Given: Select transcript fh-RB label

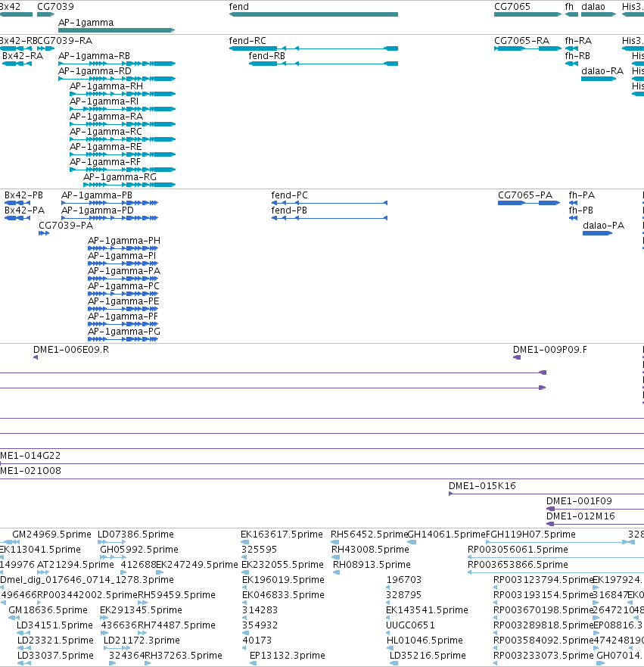Looking at the screenshot, I should tap(577, 56).
